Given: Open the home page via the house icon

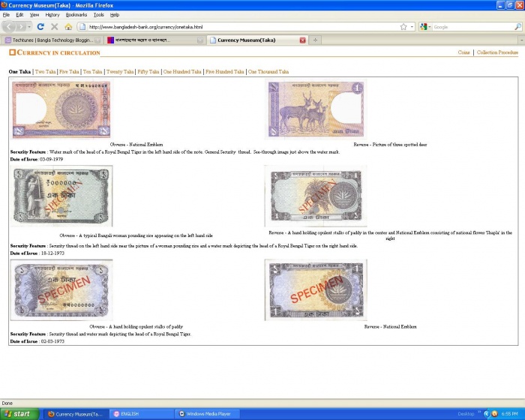Looking at the screenshot, I should coord(68,27).
